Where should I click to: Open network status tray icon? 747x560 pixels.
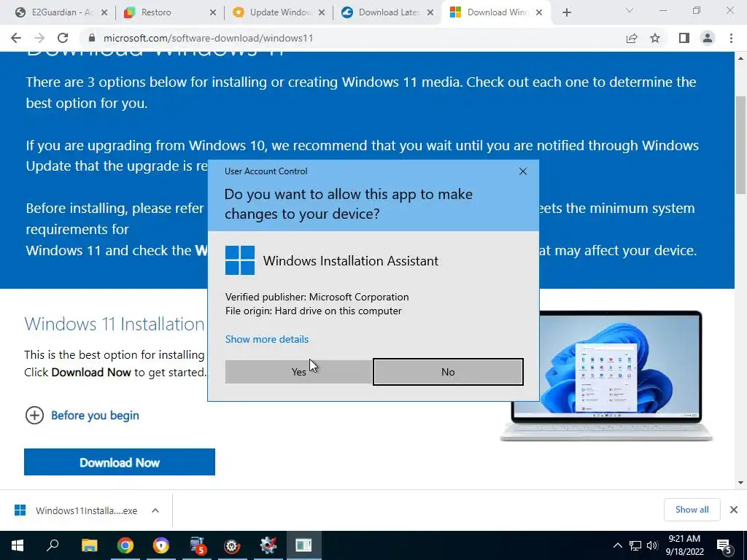click(x=635, y=545)
